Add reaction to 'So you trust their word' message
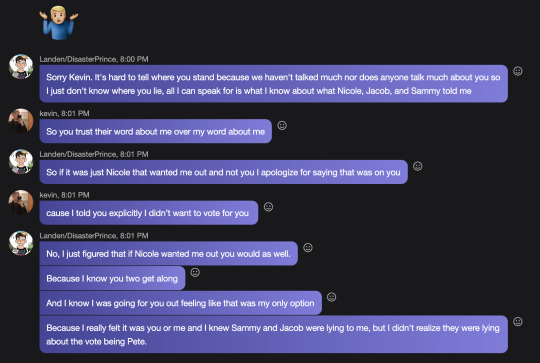This screenshot has width=540, height=363. click(x=282, y=125)
